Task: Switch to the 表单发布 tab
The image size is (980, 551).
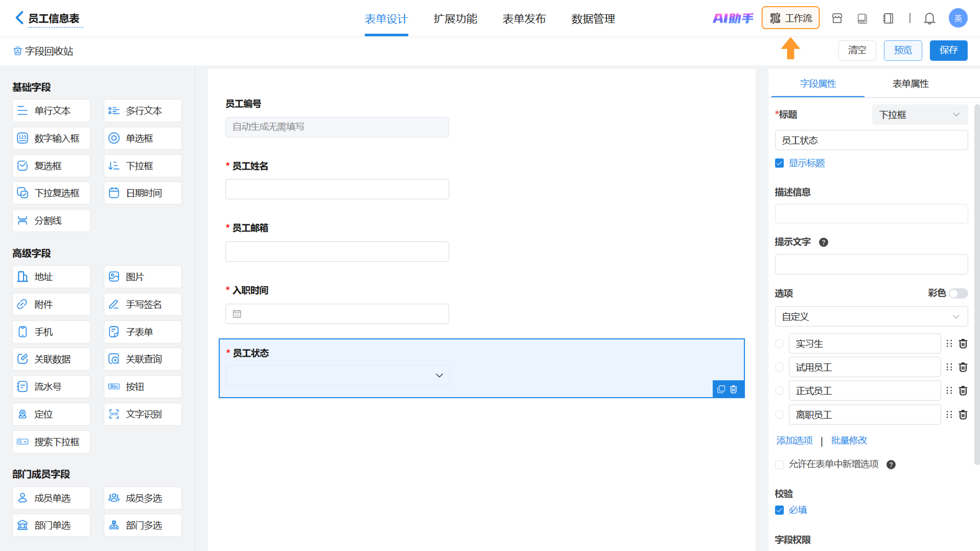Action: (x=524, y=19)
